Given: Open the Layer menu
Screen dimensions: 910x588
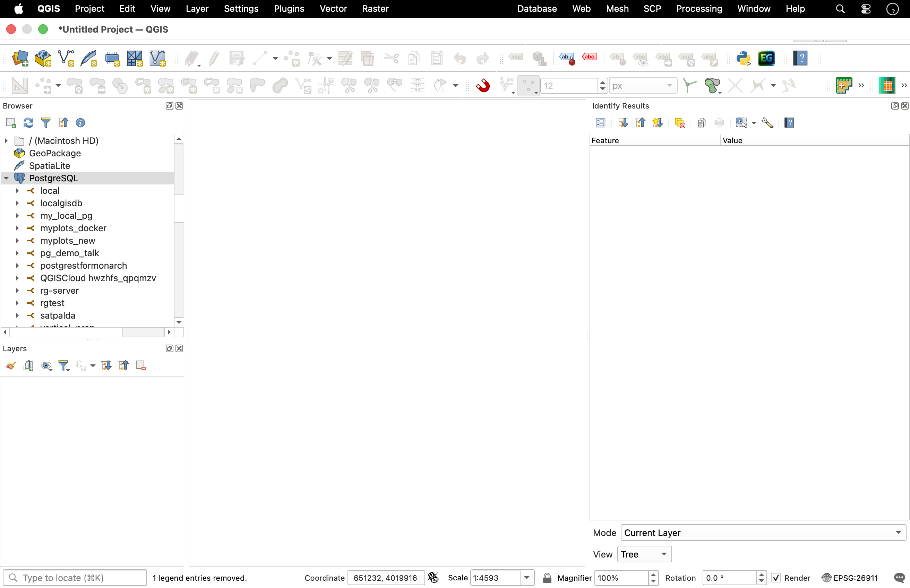Looking at the screenshot, I should point(197,9).
